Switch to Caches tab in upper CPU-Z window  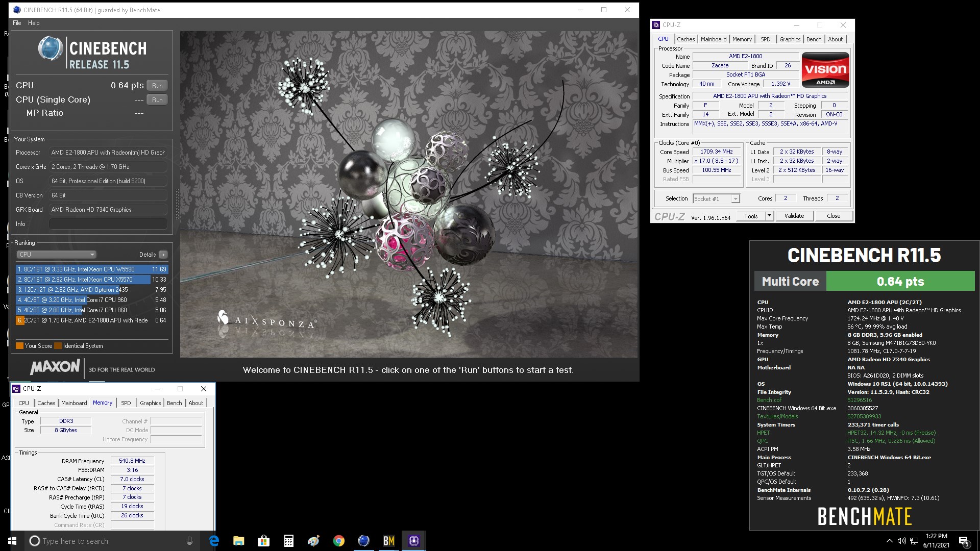685,39
